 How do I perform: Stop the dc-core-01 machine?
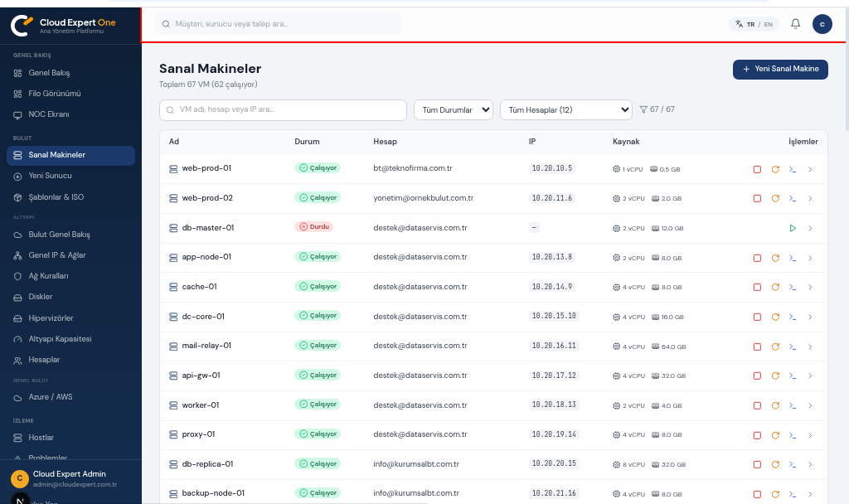pyautogui.click(x=757, y=317)
